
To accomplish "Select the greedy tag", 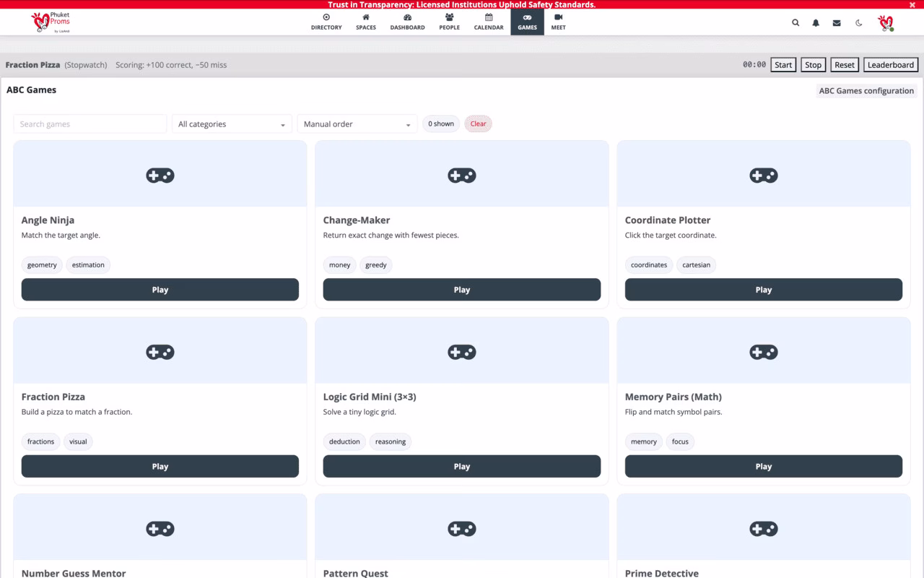I will point(376,265).
